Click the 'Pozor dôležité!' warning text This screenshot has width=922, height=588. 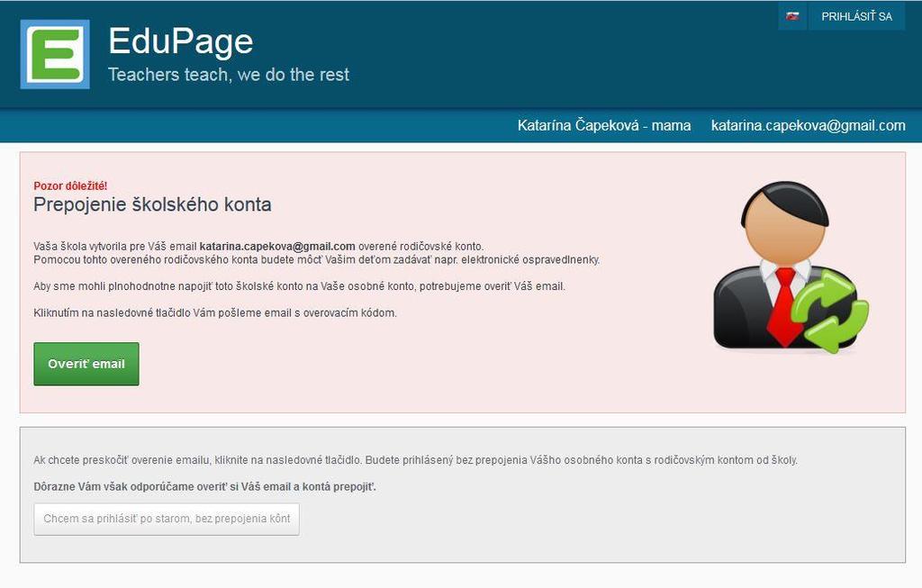[70, 185]
